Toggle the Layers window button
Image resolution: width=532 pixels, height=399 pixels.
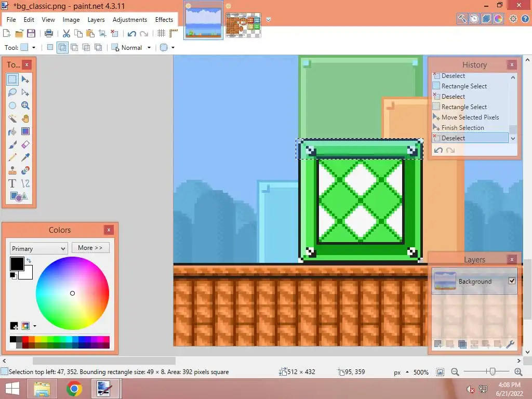(x=486, y=19)
